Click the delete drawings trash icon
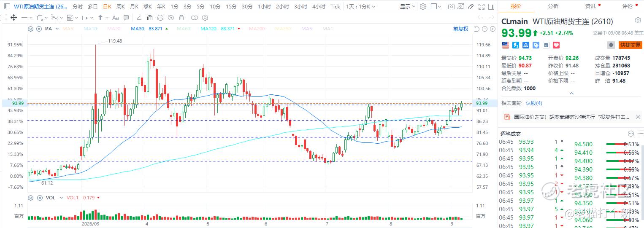The image size is (644, 228). [181, 18]
